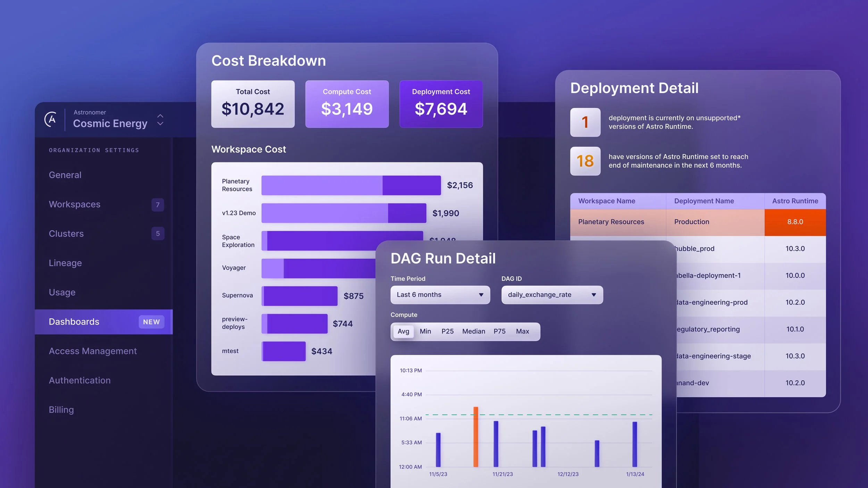Expand the Cosmic Energy organization switcher
Image resolution: width=868 pixels, height=488 pixels.
[160, 120]
